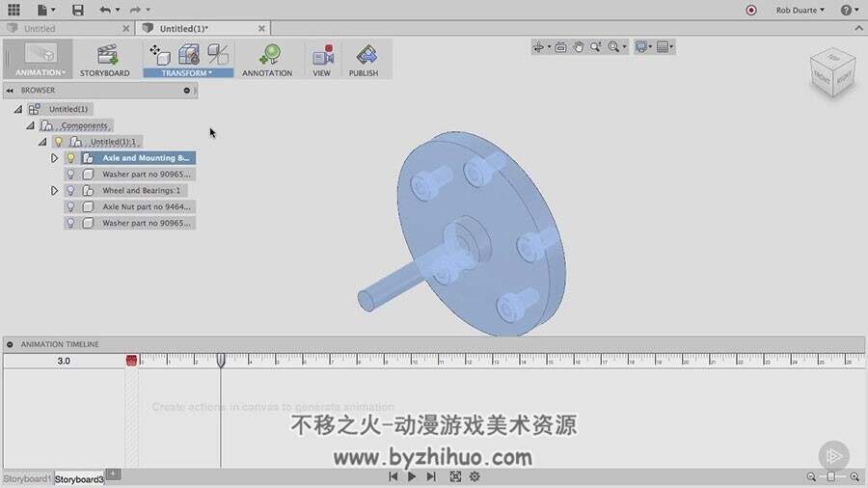Click the ViewCube FRONT face
868x488 pixels.
coord(822,79)
